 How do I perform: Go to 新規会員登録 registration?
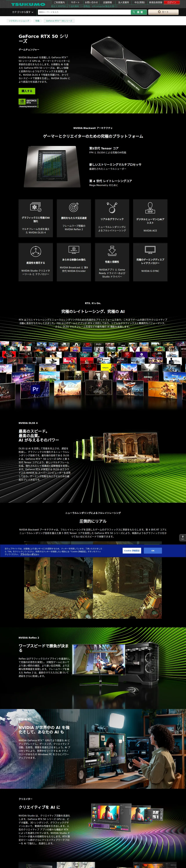tap(156, 2)
